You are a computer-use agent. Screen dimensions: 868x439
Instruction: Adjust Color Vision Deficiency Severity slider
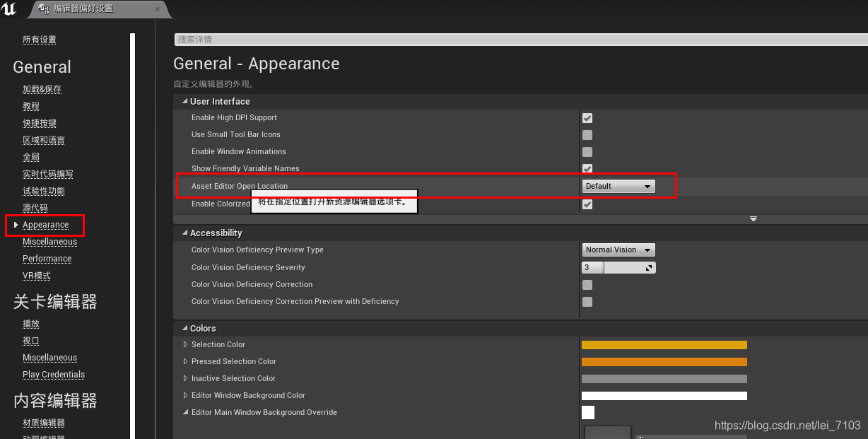pos(618,268)
